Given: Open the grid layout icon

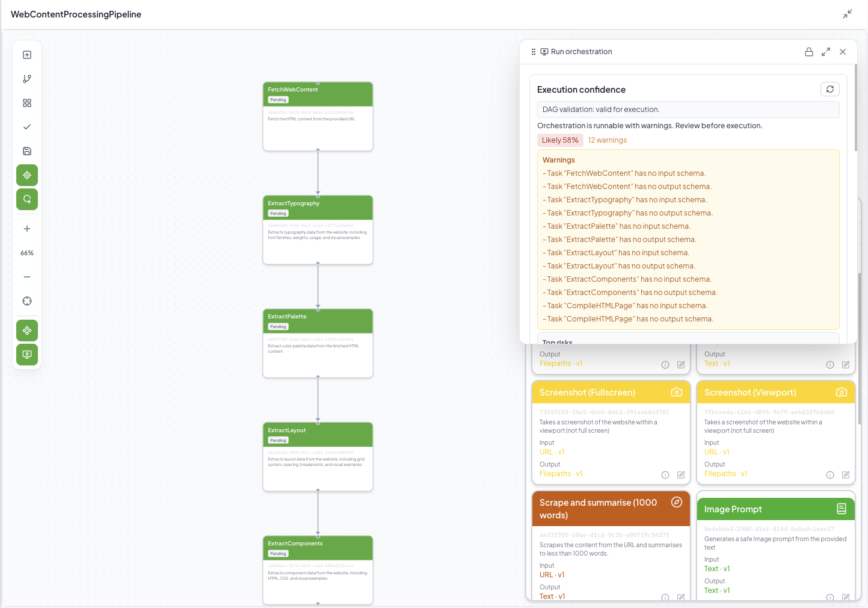Looking at the screenshot, I should coord(27,103).
